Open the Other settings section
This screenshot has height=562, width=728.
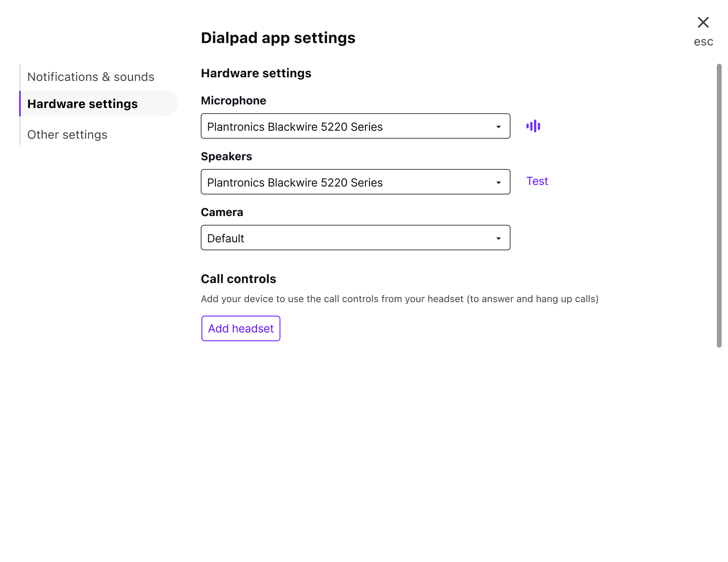[67, 135]
